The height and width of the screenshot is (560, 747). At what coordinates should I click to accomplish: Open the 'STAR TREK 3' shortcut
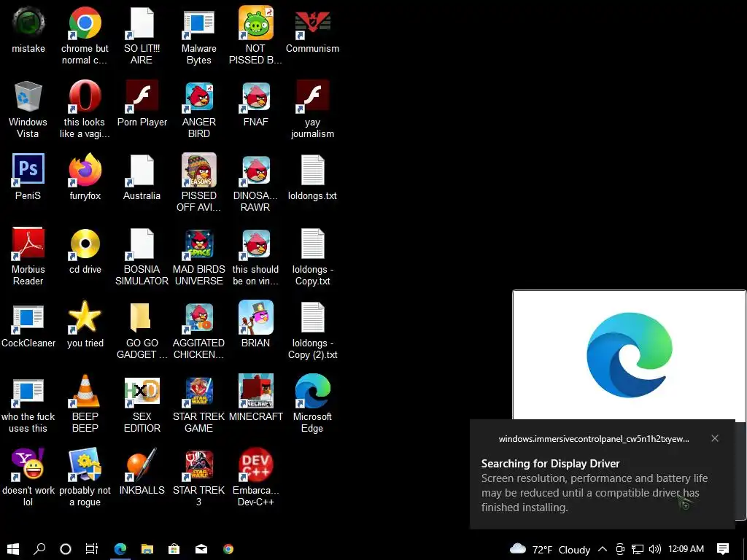[198, 477]
